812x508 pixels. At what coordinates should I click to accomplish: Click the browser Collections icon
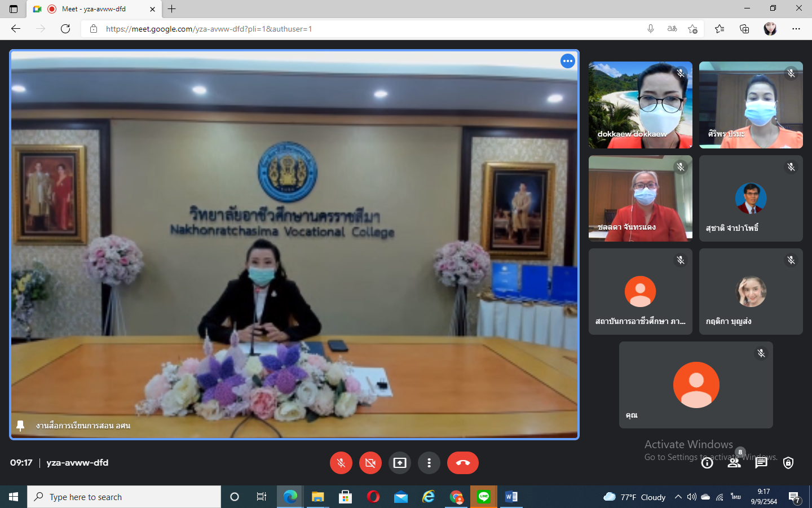click(744, 29)
